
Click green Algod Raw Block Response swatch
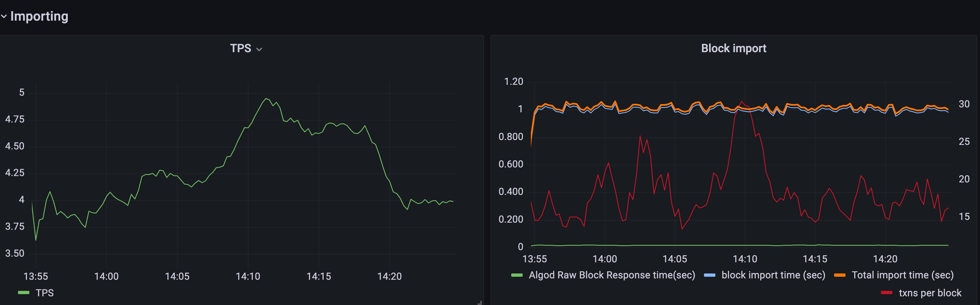tap(517, 275)
